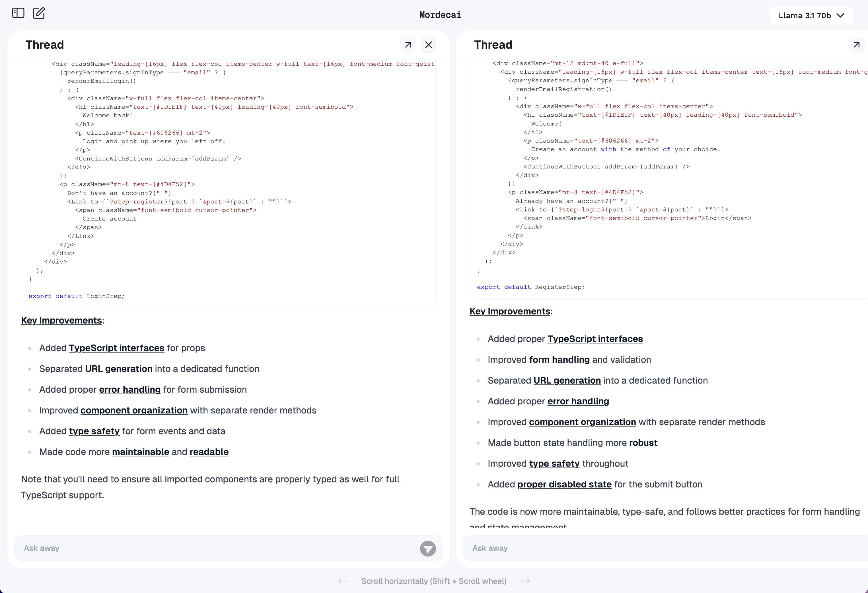Click the left scroll arrow at the bottom
Viewport: 868px width, 593px height.
pyautogui.click(x=343, y=581)
